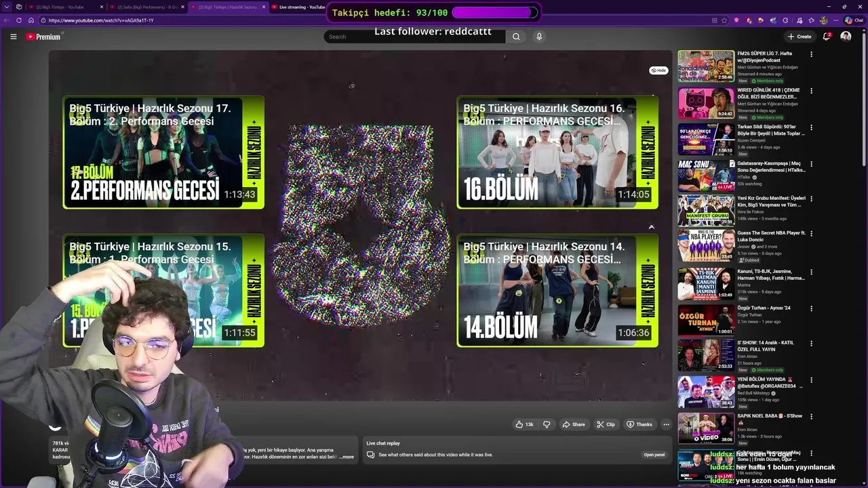Open end card Hazırlık Sezonu 15. Bölüm
Screen dimensions: 868x488
pos(163,291)
